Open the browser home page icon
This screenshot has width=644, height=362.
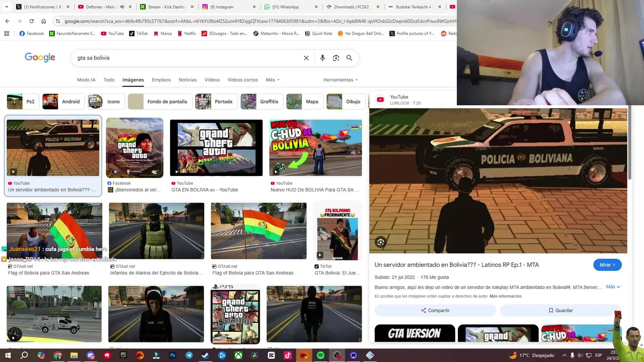(x=43, y=21)
